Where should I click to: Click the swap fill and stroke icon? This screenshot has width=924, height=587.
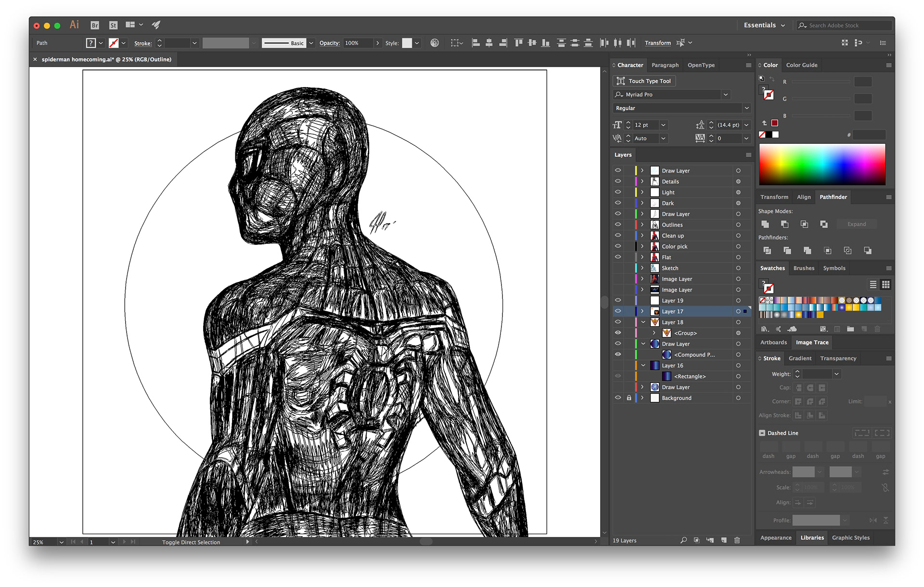pos(772,79)
